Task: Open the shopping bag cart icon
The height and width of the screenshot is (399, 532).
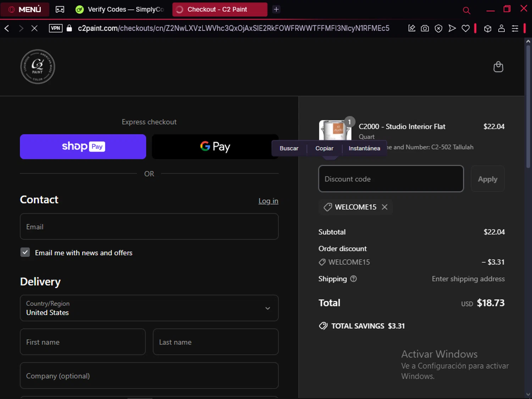Action: pos(498,67)
